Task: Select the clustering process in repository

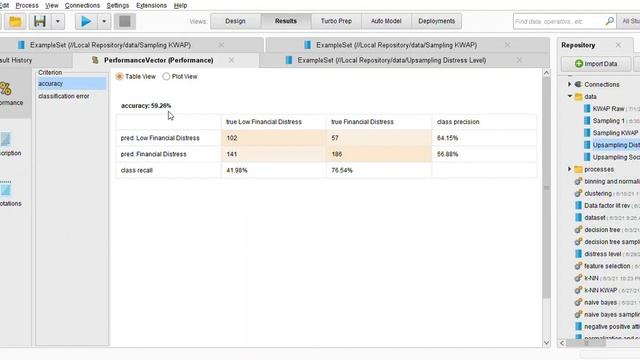Action: [x=598, y=193]
